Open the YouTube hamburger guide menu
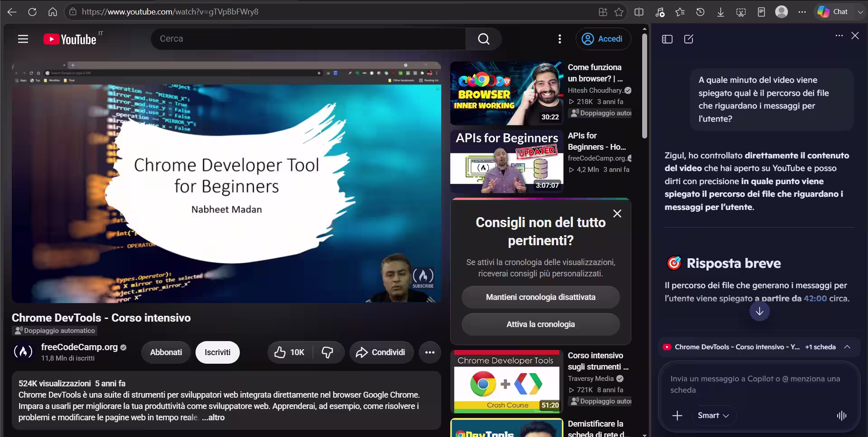This screenshot has width=868, height=437. (23, 39)
